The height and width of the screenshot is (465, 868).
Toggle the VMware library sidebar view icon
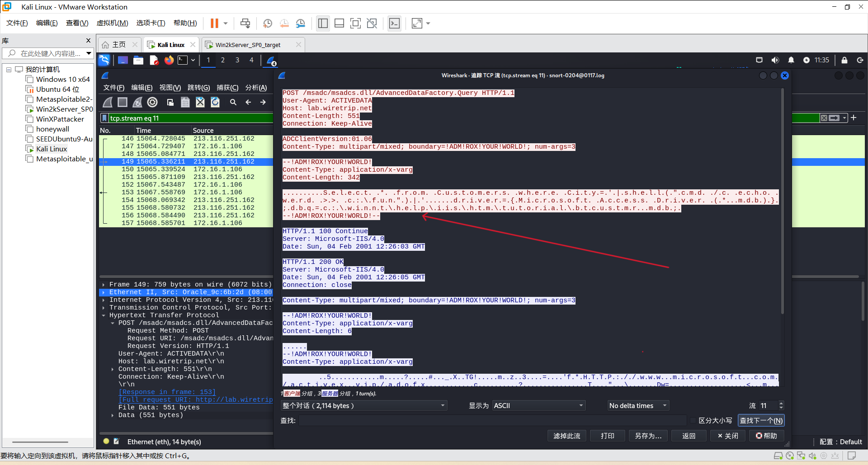(x=323, y=23)
